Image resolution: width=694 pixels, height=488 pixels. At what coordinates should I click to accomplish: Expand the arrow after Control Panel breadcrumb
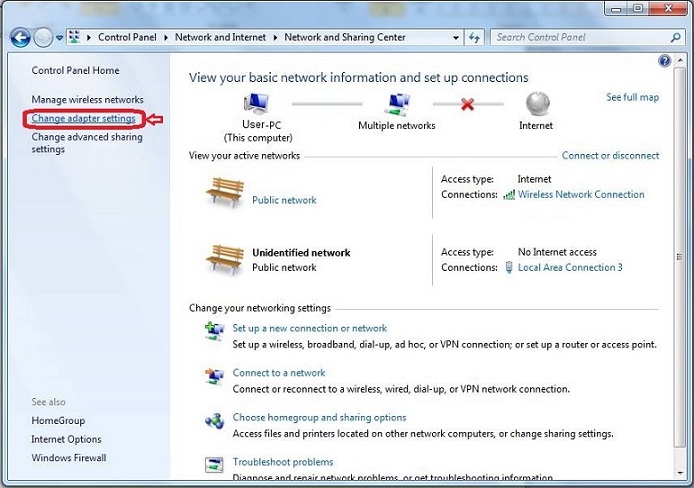click(167, 37)
